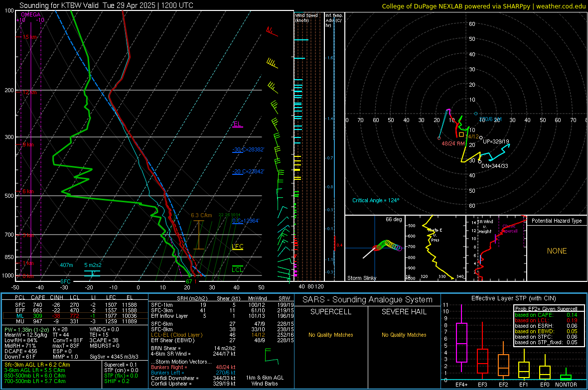Click the 'Bunkers Right = 48/24 kt' line

click(x=193, y=367)
